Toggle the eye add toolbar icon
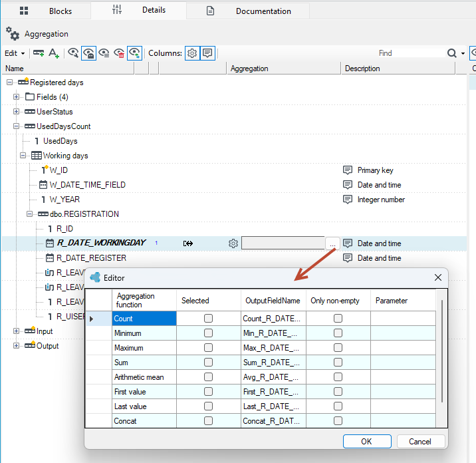The width and height of the screenshot is (476, 463). click(134, 53)
